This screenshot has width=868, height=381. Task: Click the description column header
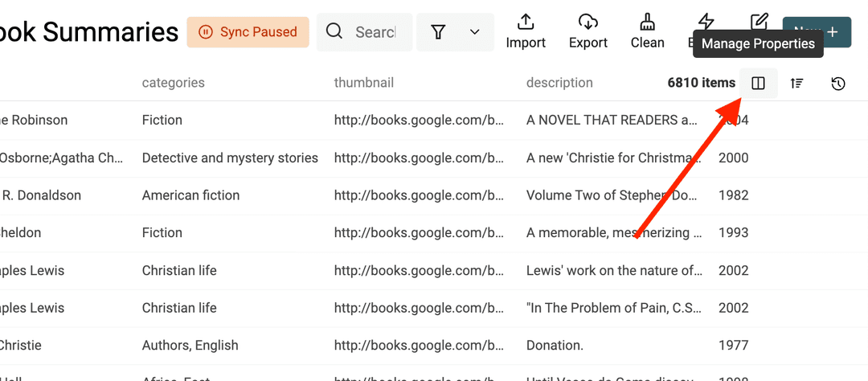point(559,83)
